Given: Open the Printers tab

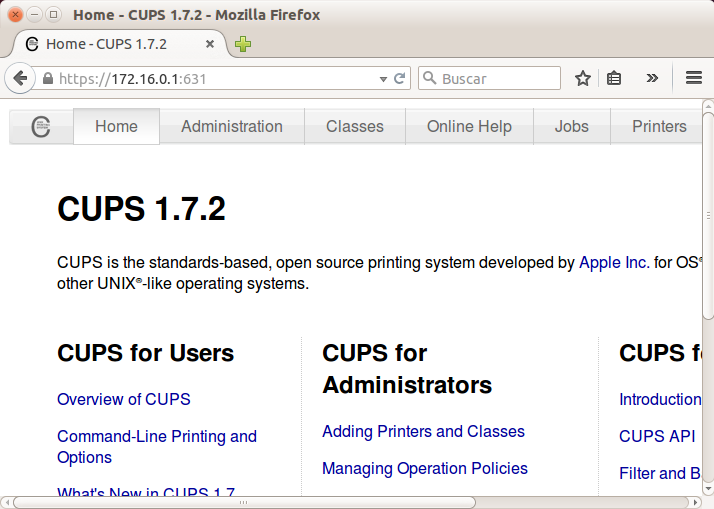Looking at the screenshot, I should 659,127.
